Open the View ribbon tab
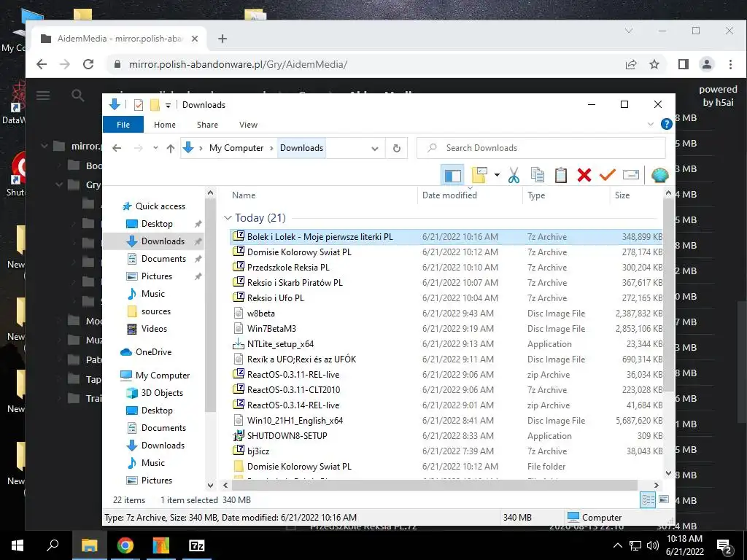Screen dimensions: 747x560 coord(248,125)
